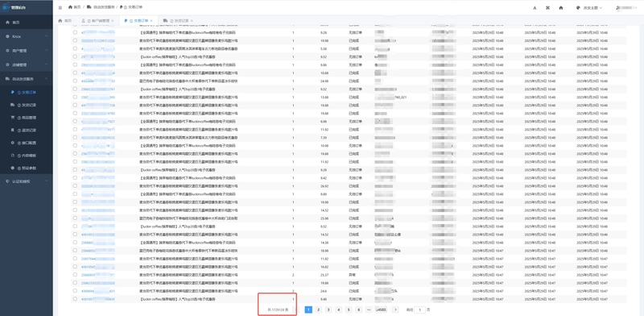Go to page 4 in pagination
644x316 pixels.
[338, 310]
